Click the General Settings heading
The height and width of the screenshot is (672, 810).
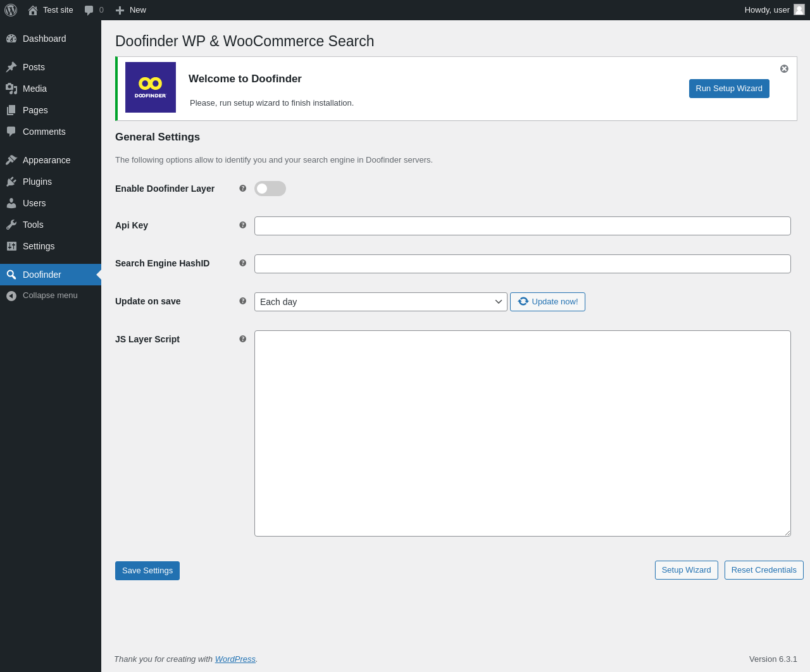[158, 137]
